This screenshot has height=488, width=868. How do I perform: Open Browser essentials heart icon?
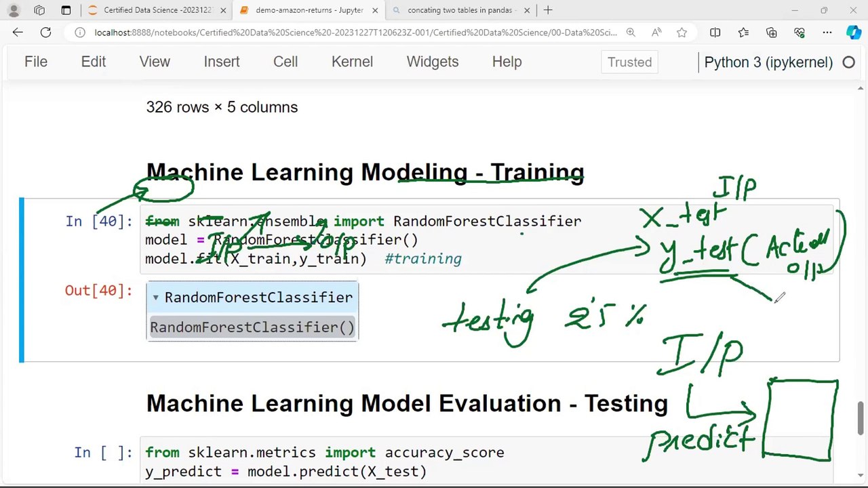800,33
